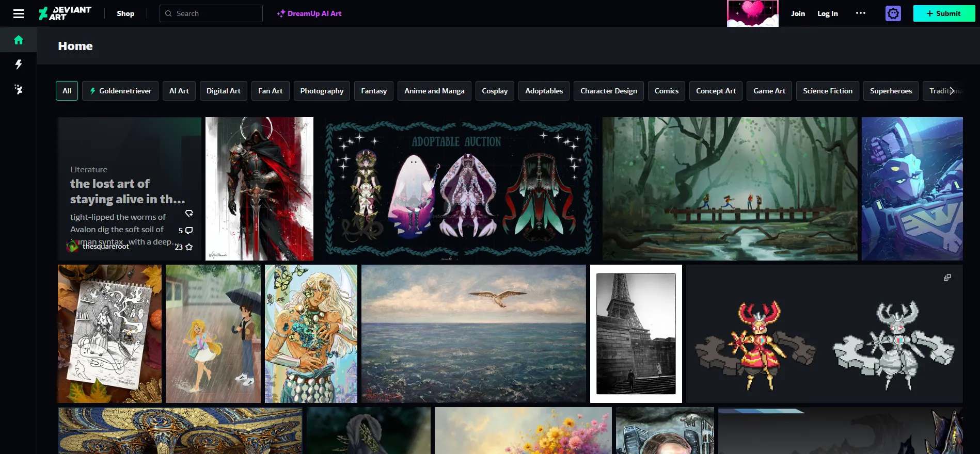980x454 pixels.
Task: Select the AI Art topic chip
Action: pyautogui.click(x=179, y=91)
